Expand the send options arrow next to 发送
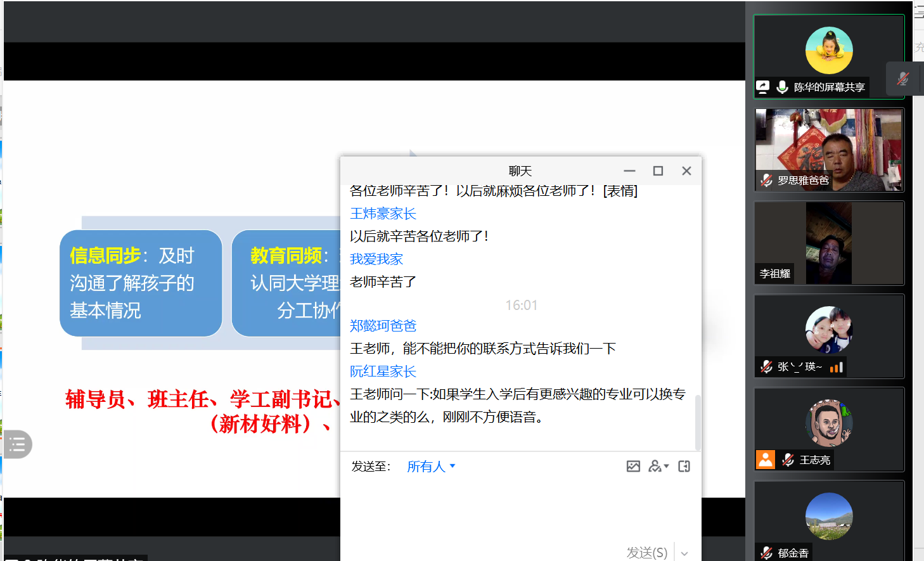 tap(684, 553)
